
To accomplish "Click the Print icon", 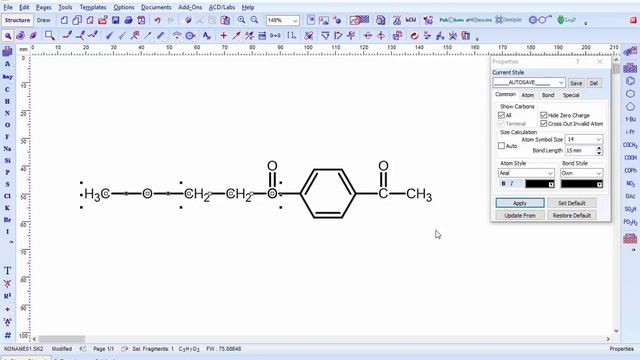I will click(129, 20).
